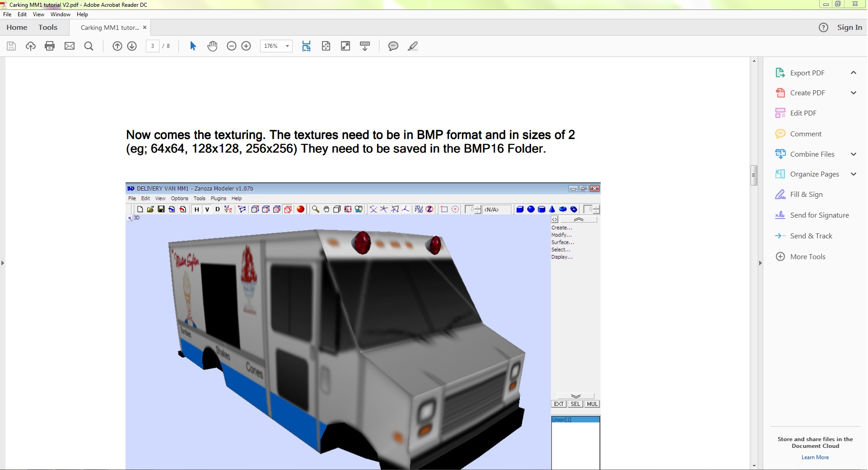Switch to the Tools tab
868x470 pixels.
tap(48, 28)
